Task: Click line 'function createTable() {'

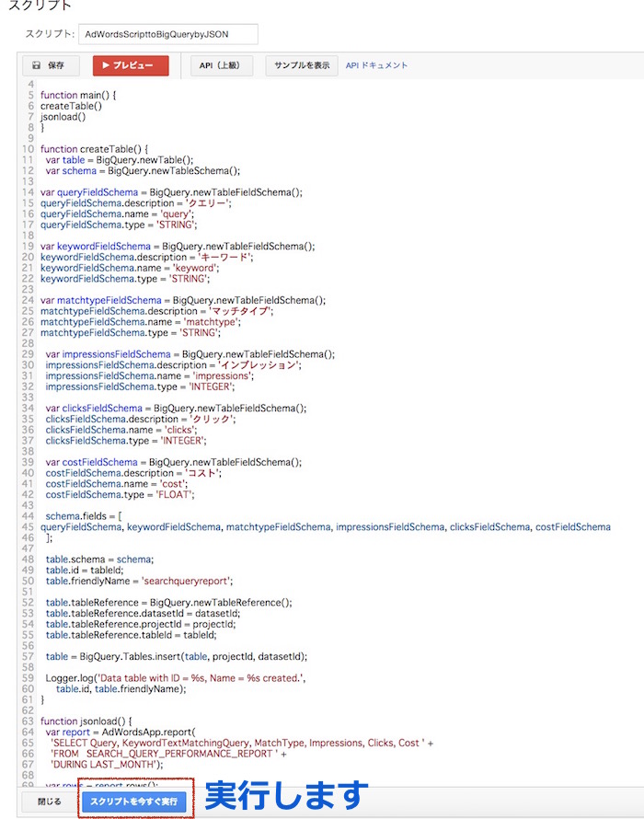Action: (x=94, y=149)
